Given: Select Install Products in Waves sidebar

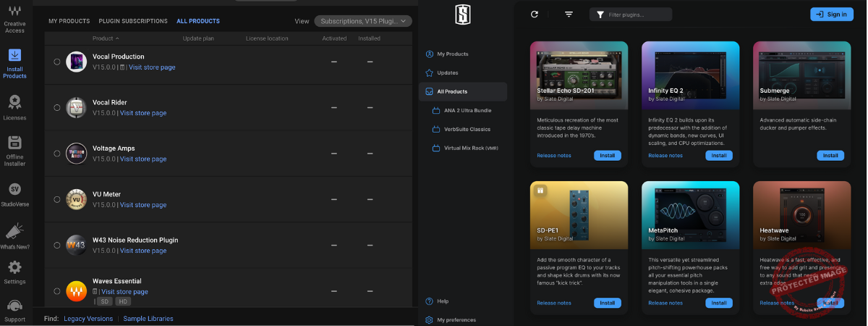Looking at the screenshot, I should (14, 64).
